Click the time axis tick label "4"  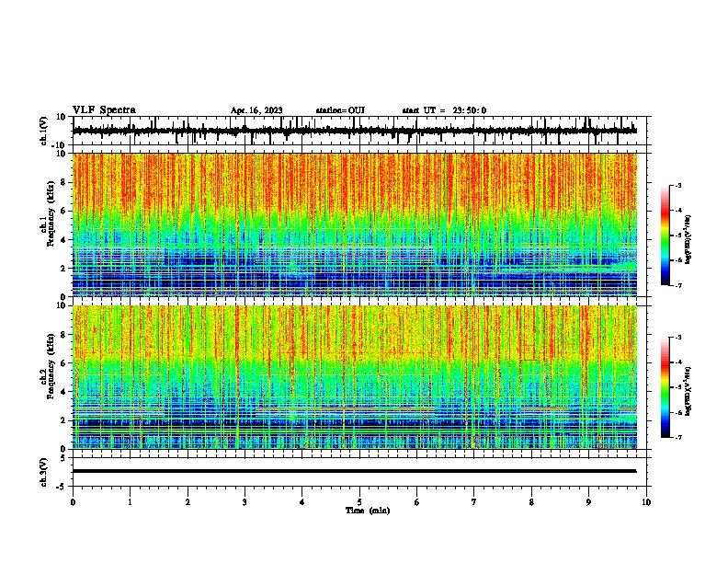(302, 502)
